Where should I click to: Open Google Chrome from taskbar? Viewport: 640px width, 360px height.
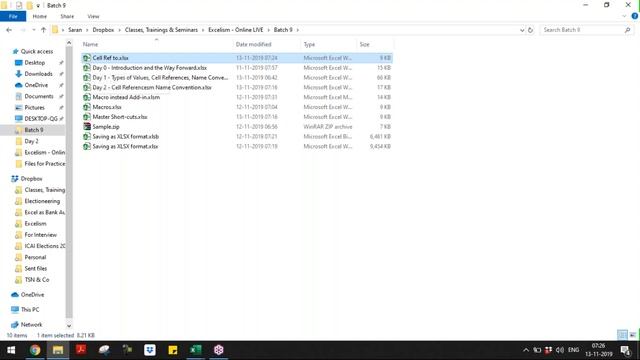point(35,350)
